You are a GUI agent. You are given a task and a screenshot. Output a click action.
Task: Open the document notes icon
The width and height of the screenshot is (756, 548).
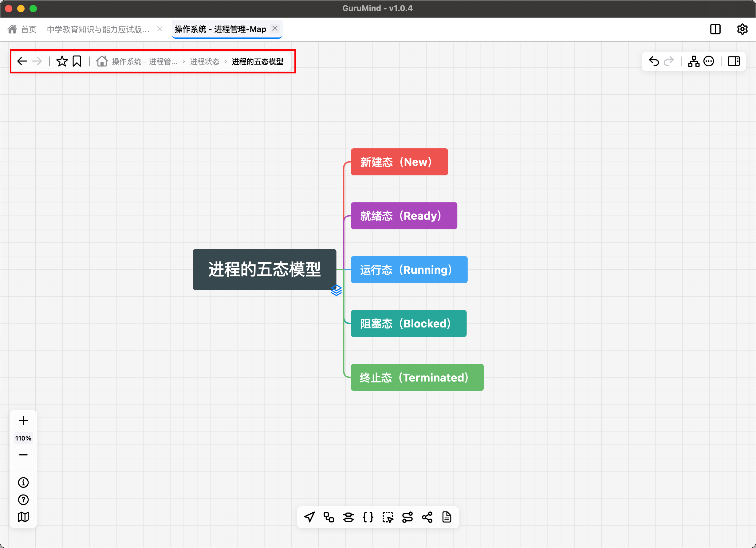click(x=447, y=517)
